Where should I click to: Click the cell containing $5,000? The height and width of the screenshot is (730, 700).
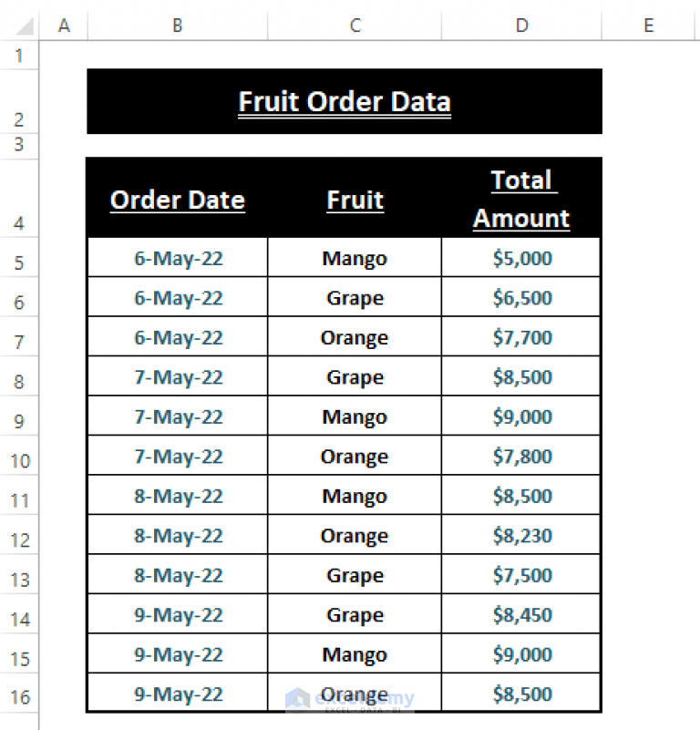tap(521, 258)
